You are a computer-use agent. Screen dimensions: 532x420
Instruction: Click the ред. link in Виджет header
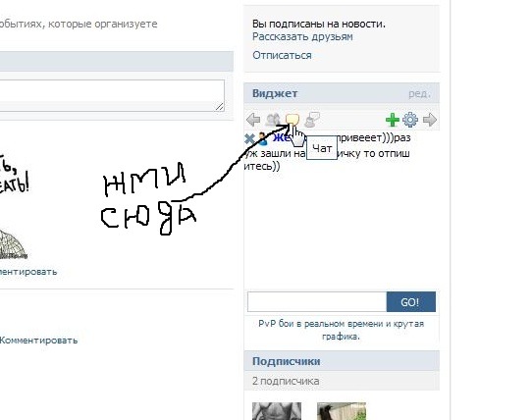click(419, 93)
